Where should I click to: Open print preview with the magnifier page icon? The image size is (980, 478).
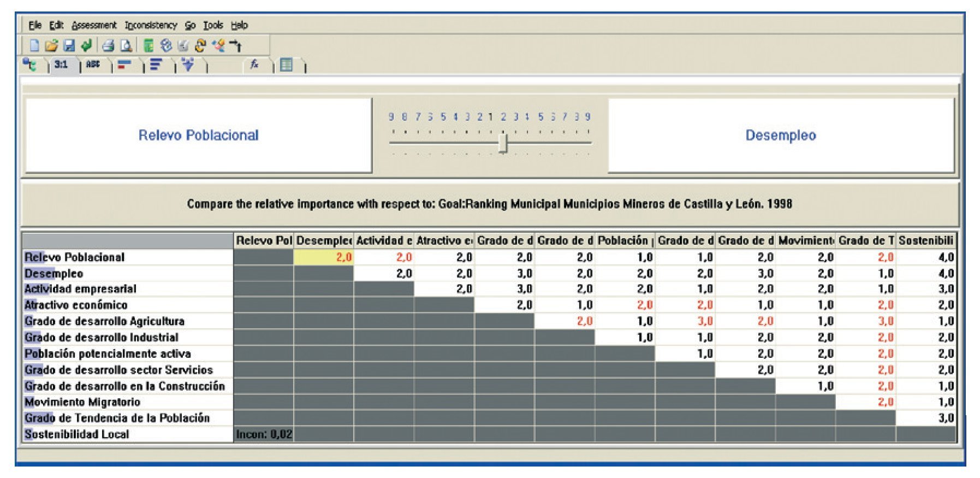(x=126, y=46)
